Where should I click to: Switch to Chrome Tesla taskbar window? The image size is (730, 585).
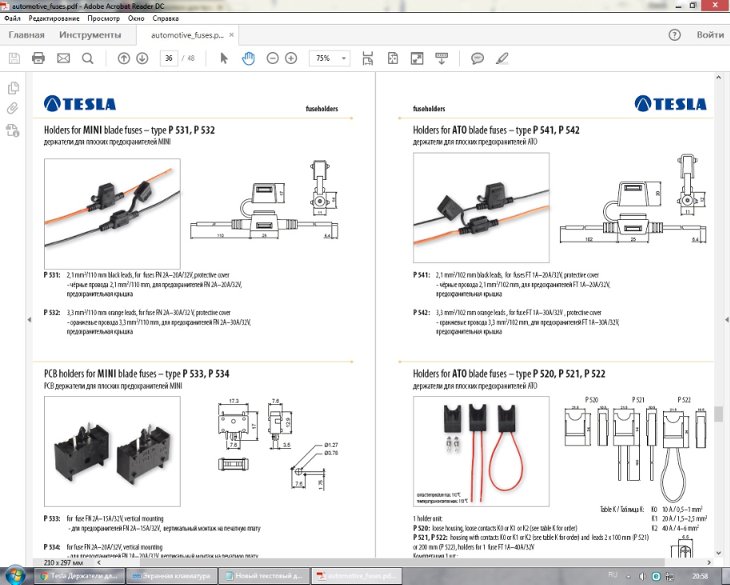coord(80,576)
